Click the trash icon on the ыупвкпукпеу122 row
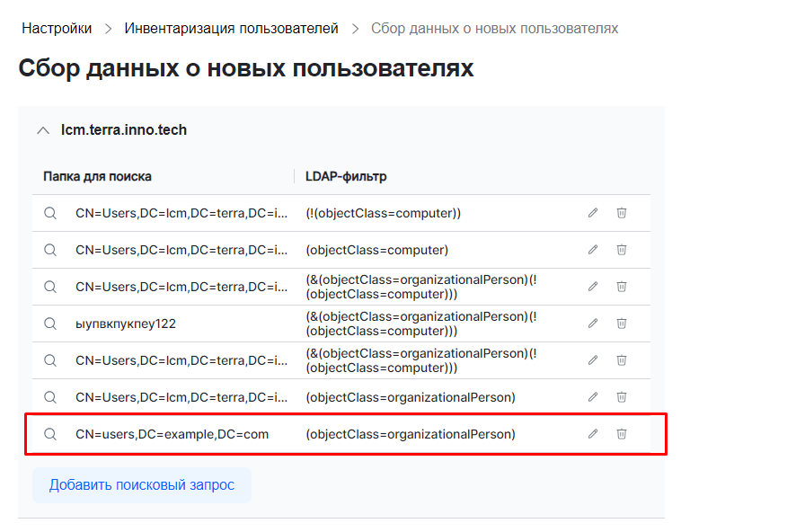The height and width of the screenshot is (532, 796). tap(621, 324)
